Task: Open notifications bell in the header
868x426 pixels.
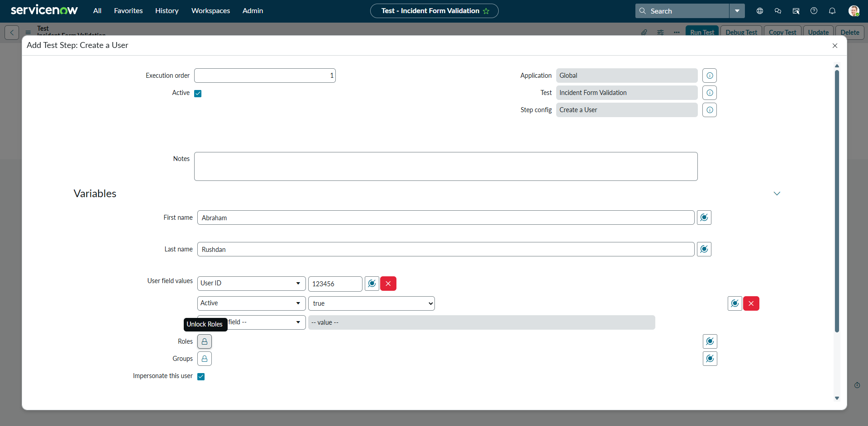Action: (x=832, y=11)
